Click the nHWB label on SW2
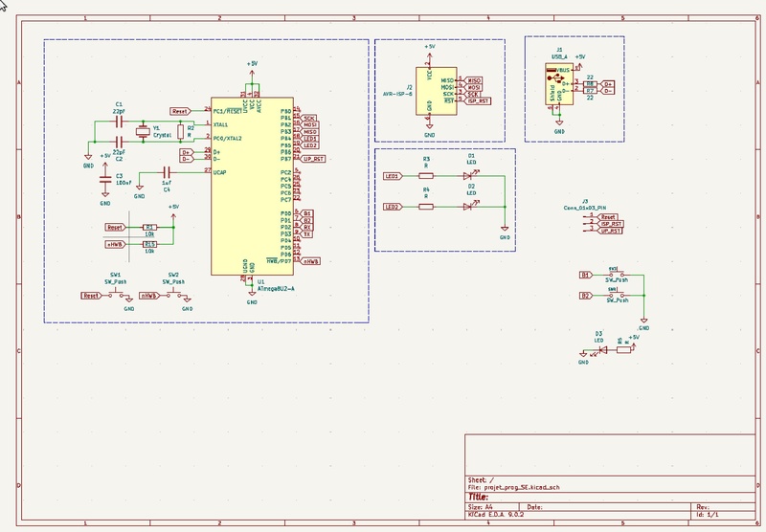Screen dimensions: 766x532 tap(149, 296)
